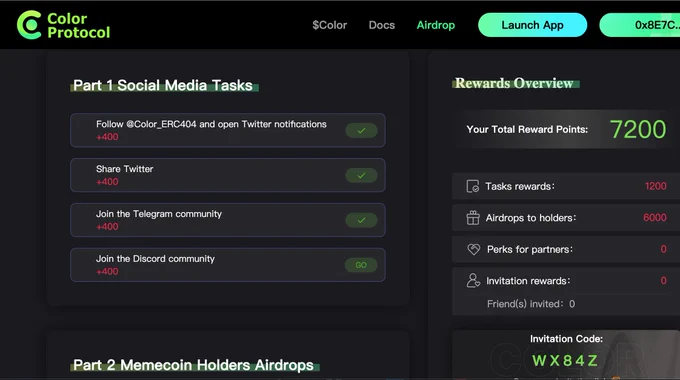680x380 pixels.
Task: Click the Perks for partners 0 value
Action: [664, 249]
